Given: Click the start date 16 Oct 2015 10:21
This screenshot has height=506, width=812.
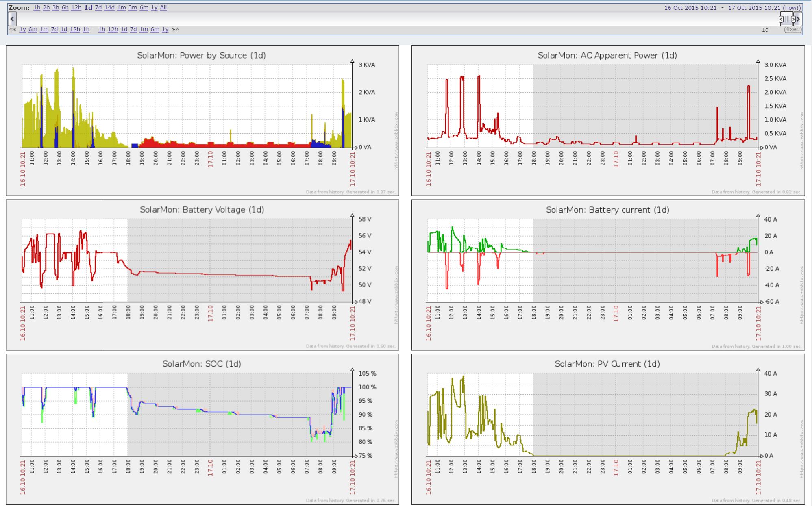Looking at the screenshot, I should pyautogui.click(x=690, y=8).
